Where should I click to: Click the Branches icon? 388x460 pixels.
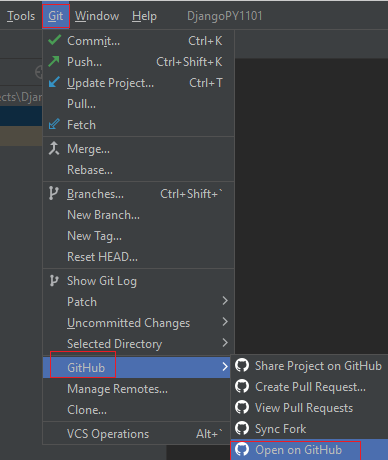tap(53, 193)
